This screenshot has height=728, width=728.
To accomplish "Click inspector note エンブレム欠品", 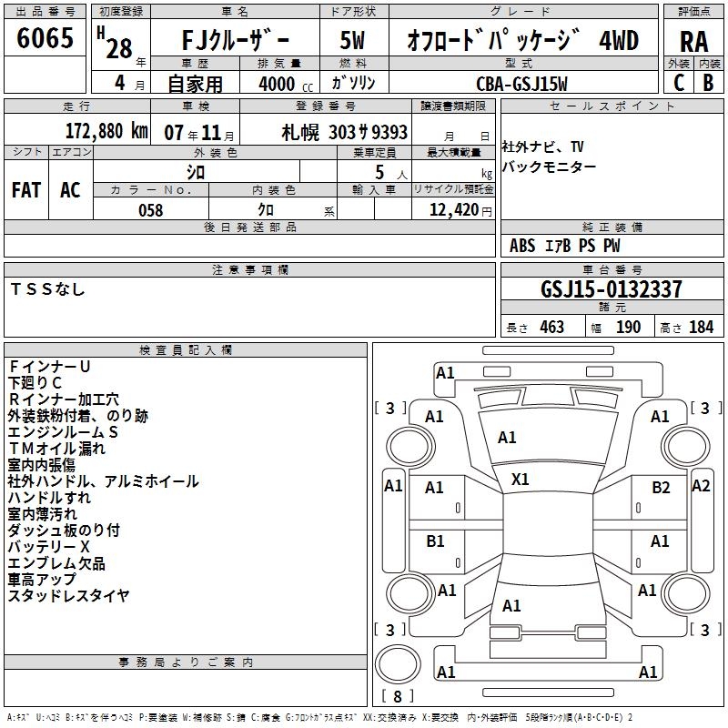I will [56, 563].
